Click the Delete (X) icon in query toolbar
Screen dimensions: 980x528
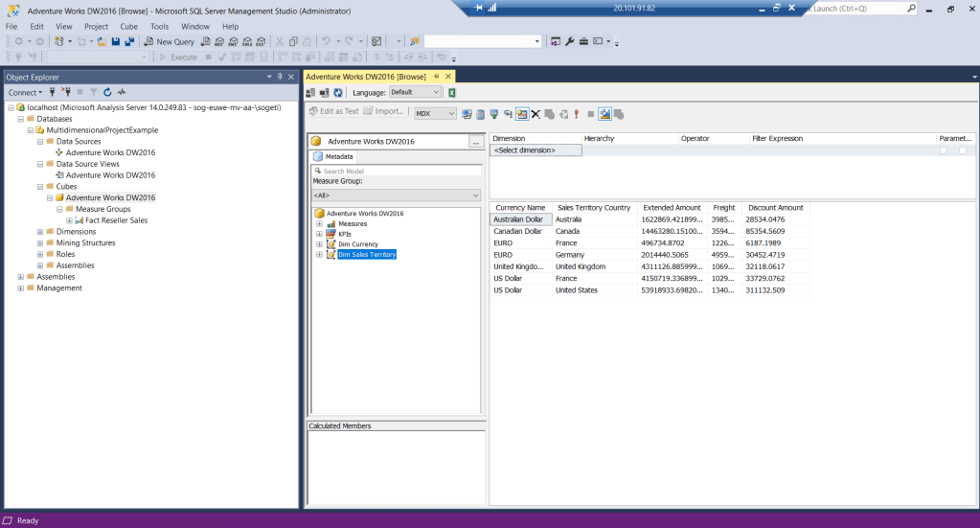pos(536,113)
